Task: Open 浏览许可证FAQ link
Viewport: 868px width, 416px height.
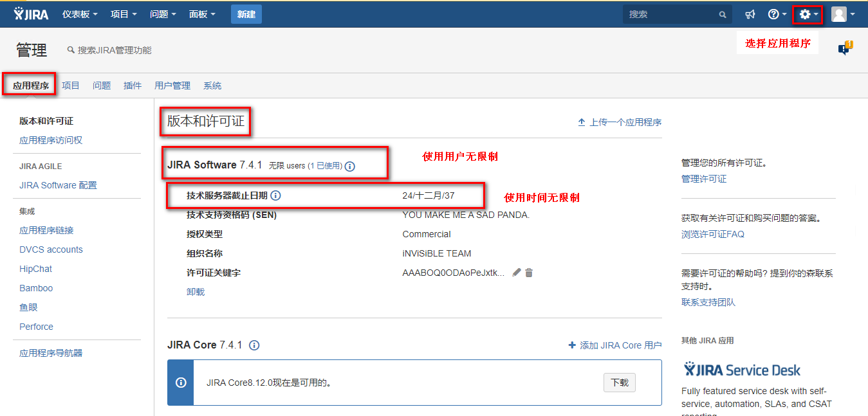Action: click(713, 234)
